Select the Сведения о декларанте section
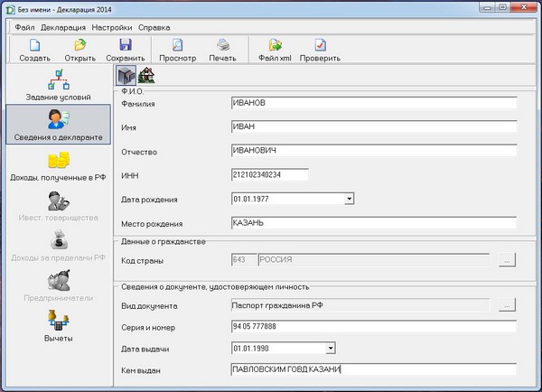 [x=59, y=124]
